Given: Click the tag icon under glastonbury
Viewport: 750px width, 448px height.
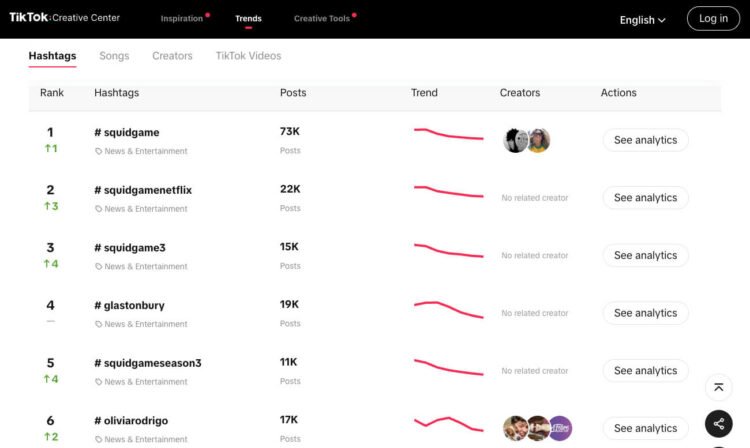Looking at the screenshot, I should click(98, 324).
